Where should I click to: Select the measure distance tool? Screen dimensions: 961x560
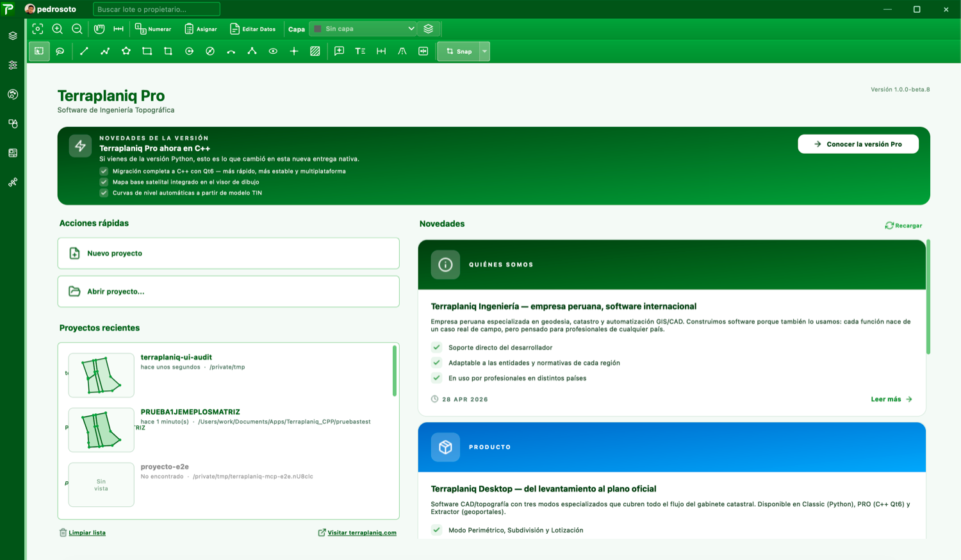pos(119,29)
